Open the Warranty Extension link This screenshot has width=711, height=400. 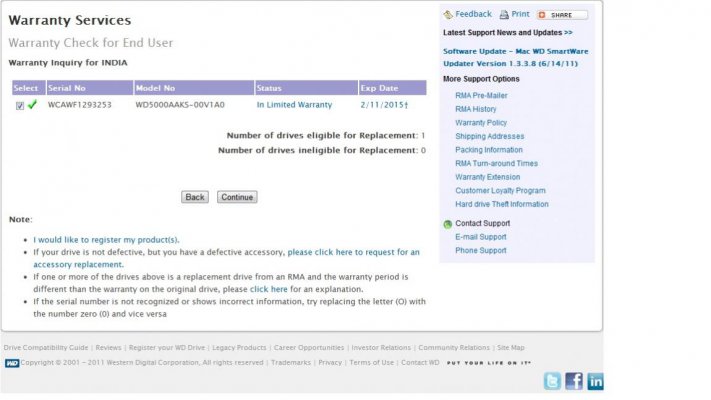[x=487, y=177]
